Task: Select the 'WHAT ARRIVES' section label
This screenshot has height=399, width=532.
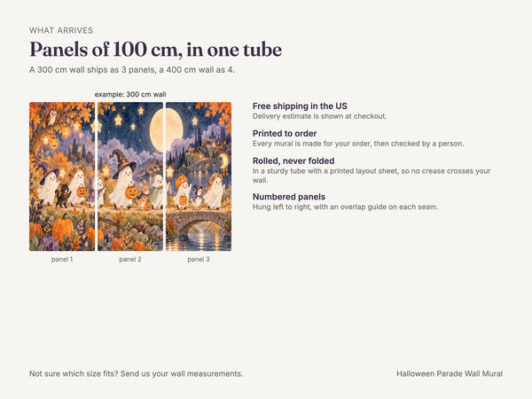Action: pyautogui.click(x=61, y=30)
